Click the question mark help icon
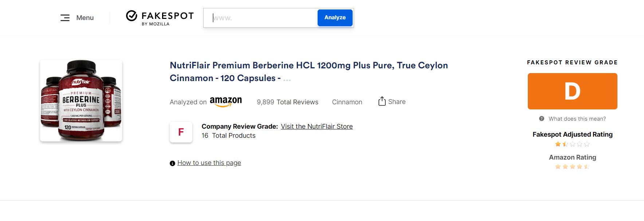The image size is (644, 221). (x=542, y=119)
